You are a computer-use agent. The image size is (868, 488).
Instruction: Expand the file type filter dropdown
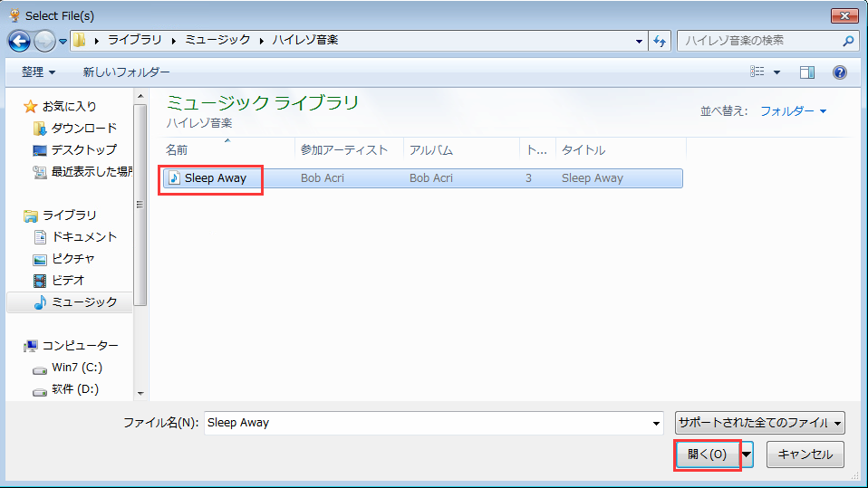pos(759,423)
